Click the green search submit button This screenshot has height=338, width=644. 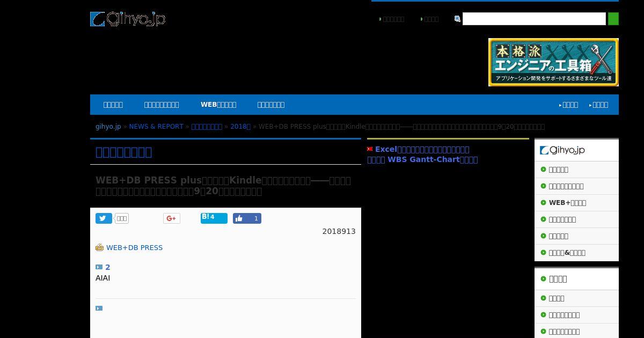pos(613,19)
